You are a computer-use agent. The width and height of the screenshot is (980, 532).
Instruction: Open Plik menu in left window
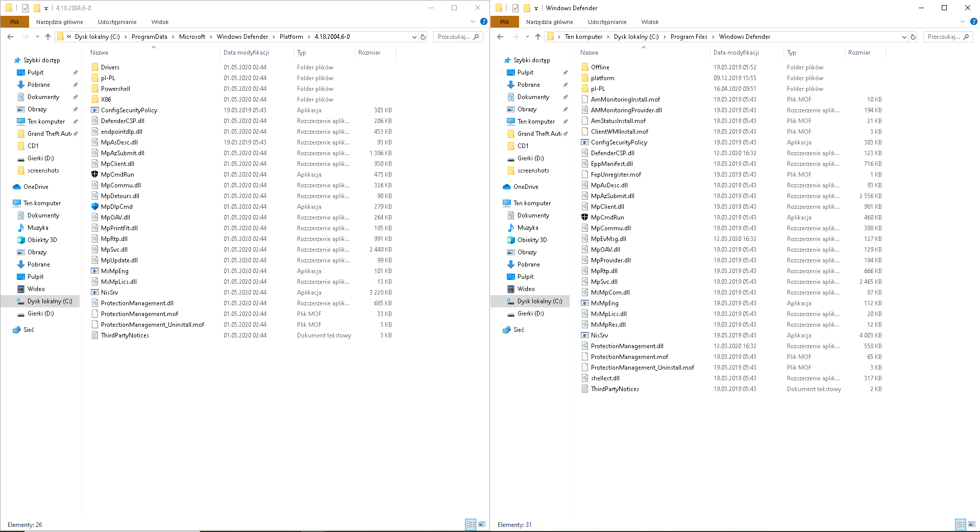pos(15,22)
